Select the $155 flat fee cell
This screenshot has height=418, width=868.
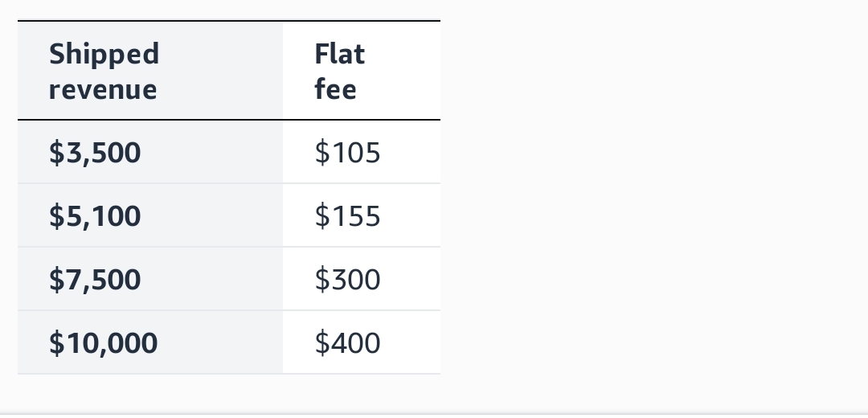(x=362, y=215)
